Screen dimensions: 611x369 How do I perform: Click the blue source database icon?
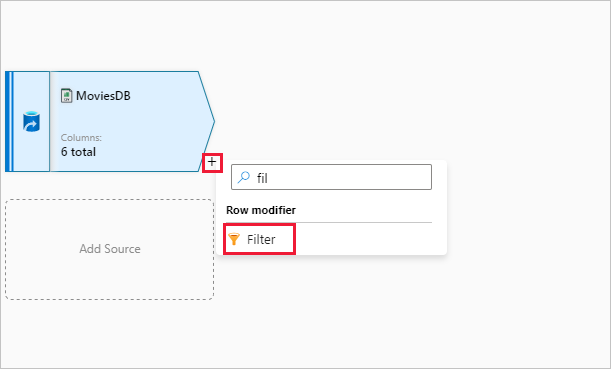tap(31, 122)
